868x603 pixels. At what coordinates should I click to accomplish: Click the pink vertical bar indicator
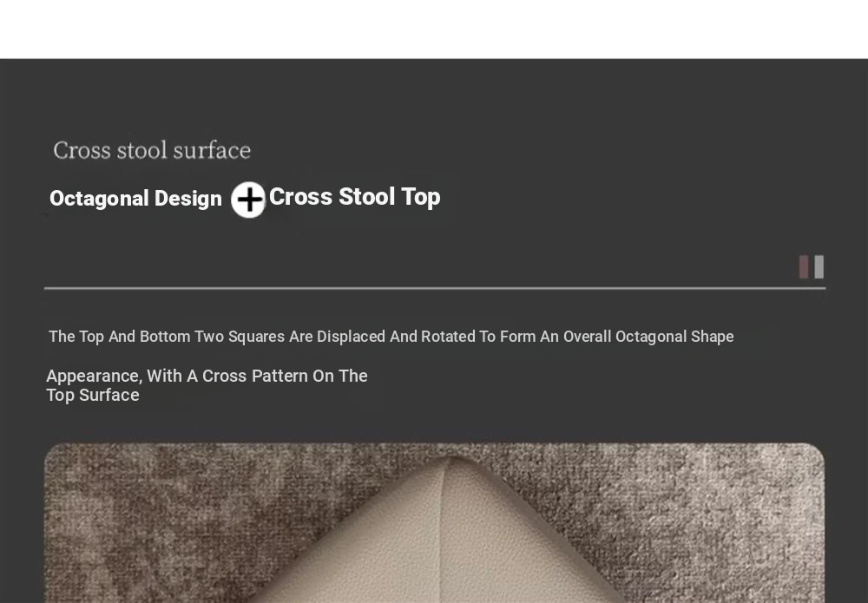click(x=804, y=266)
